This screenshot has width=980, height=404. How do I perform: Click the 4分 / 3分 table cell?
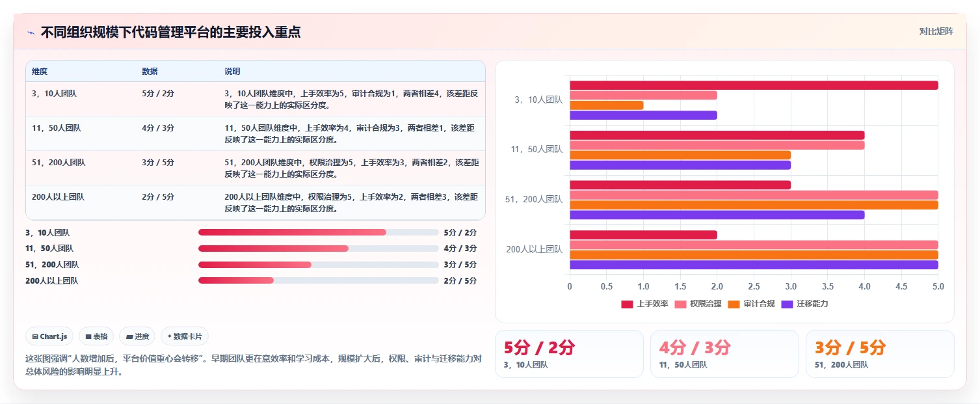tap(177, 133)
